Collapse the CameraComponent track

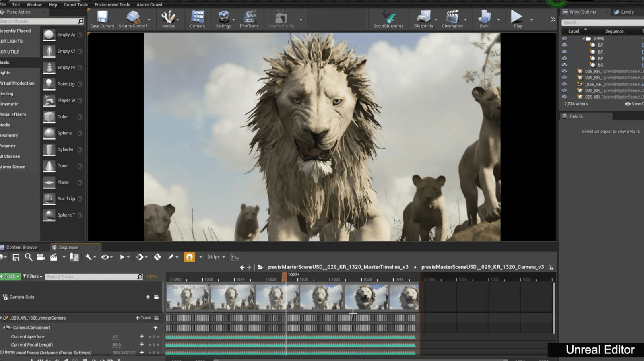click(x=4, y=328)
